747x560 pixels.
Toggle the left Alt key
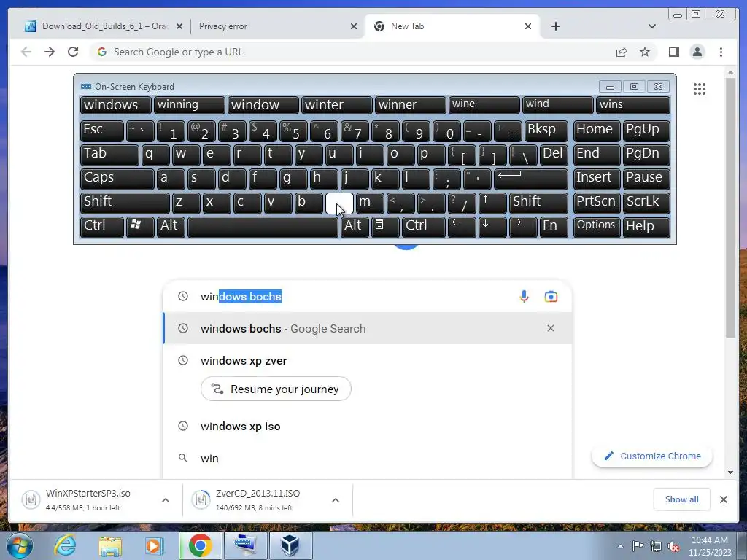(x=171, y=227)
